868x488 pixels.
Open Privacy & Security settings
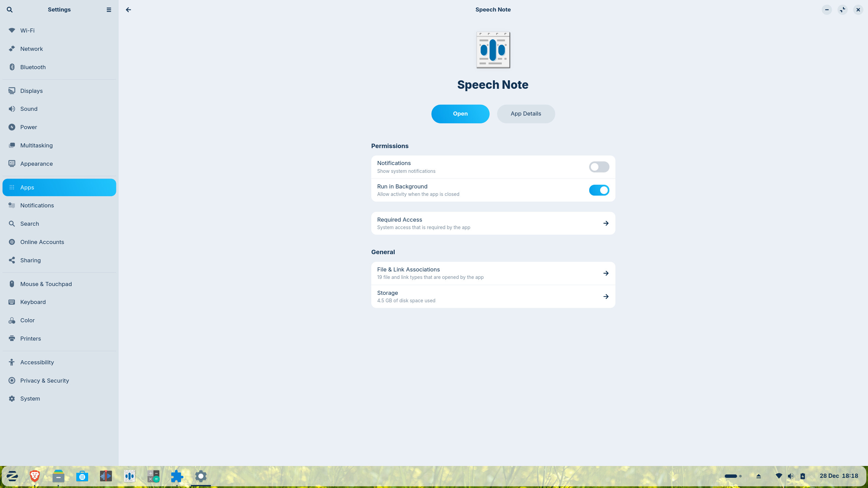(x=44, y=381)
